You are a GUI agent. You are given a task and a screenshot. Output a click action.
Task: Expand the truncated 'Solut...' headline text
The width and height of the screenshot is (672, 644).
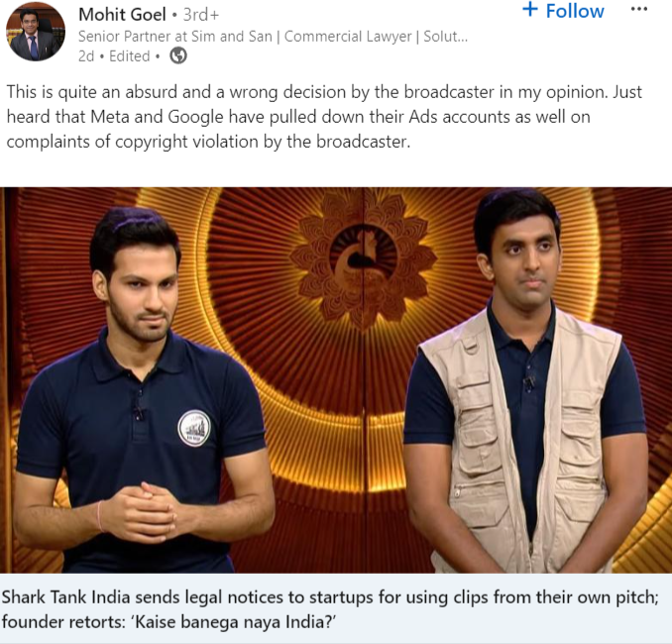pos(445,37)
